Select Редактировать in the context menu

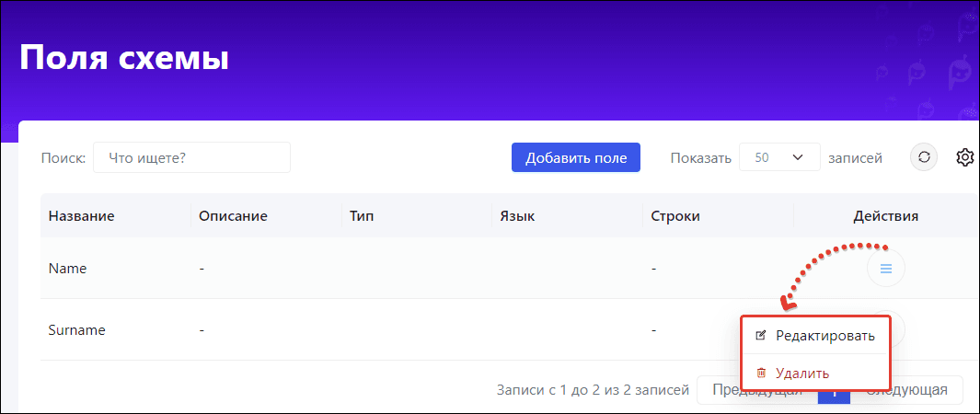[x=814, y=335]
